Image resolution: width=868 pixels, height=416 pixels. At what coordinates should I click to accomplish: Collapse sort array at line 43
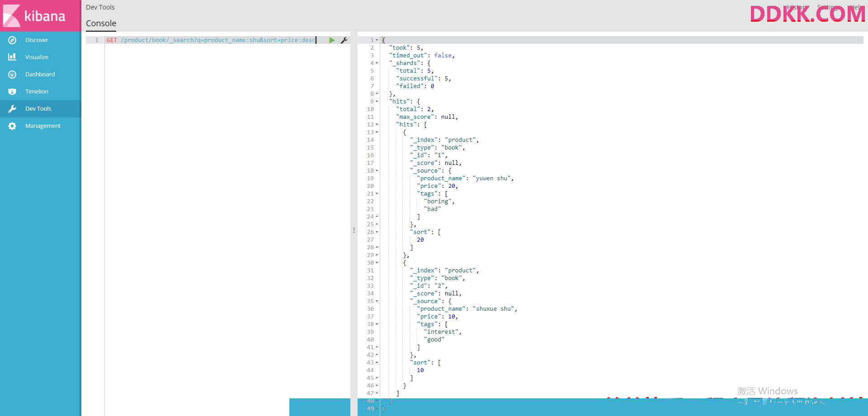click(x=377, y=363)
